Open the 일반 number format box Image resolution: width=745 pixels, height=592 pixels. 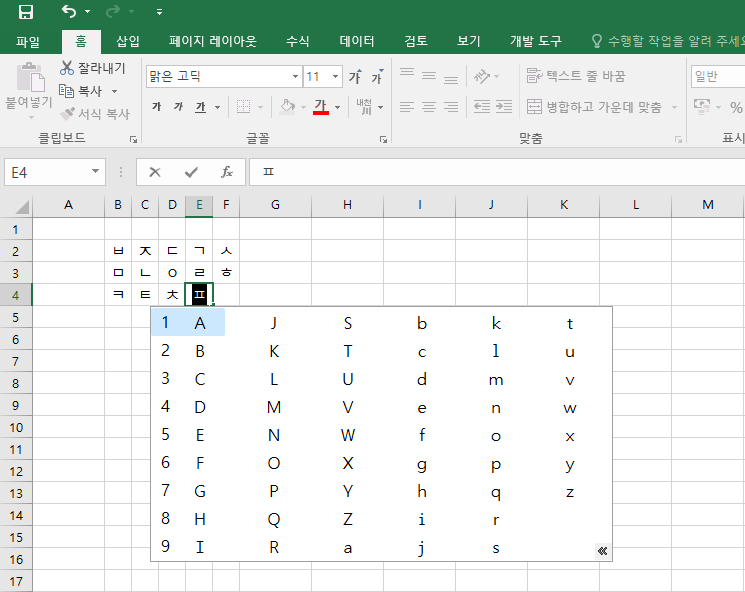pyautogui.click(x=717, y=76)
